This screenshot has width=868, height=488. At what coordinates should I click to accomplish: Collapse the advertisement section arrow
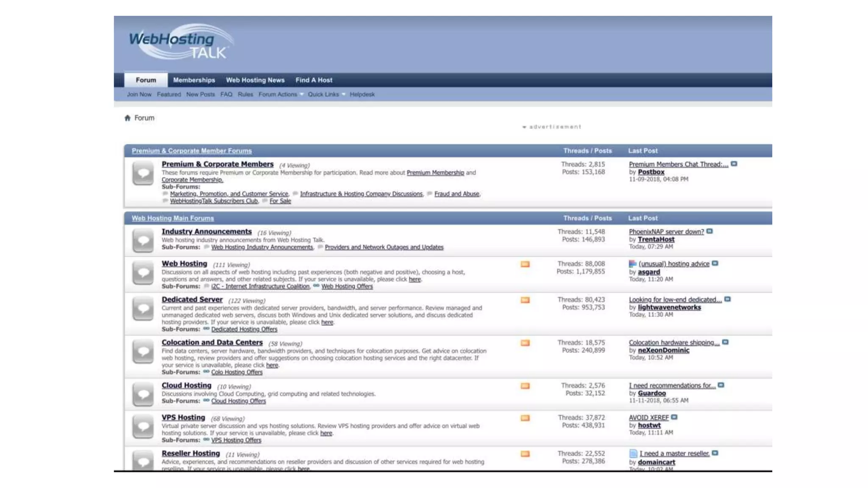pos(524,127)
